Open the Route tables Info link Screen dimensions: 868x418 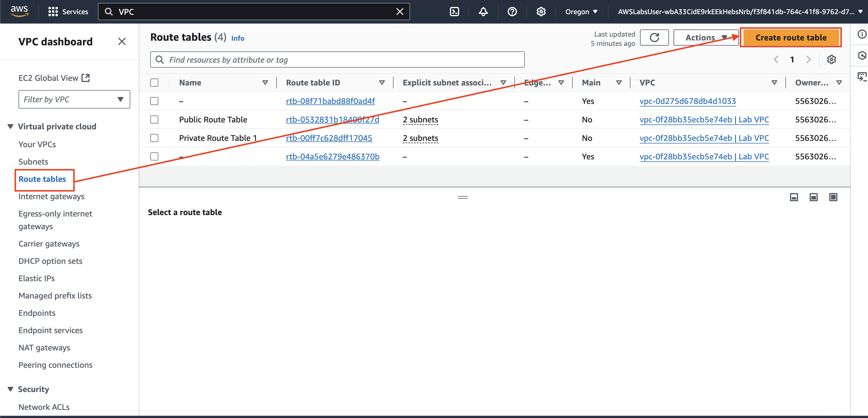click(238, 38)
